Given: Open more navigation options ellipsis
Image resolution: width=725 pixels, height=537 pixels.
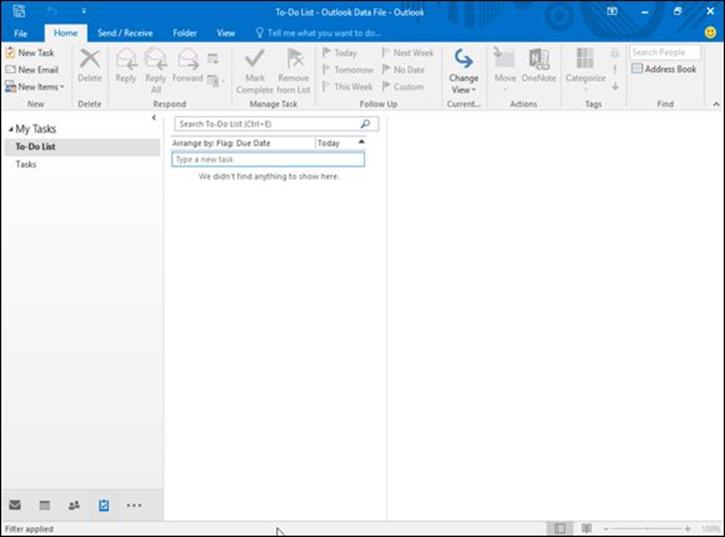Looking at the screenshot, I should coord(134,506).
